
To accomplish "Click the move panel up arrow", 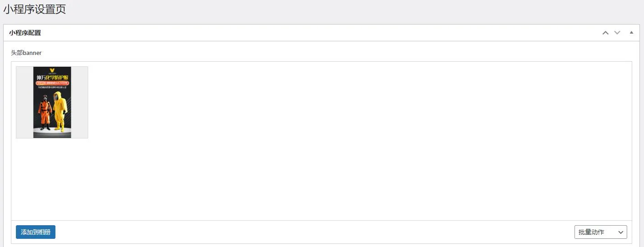I will pyautogui.click(x=605, y=33).
